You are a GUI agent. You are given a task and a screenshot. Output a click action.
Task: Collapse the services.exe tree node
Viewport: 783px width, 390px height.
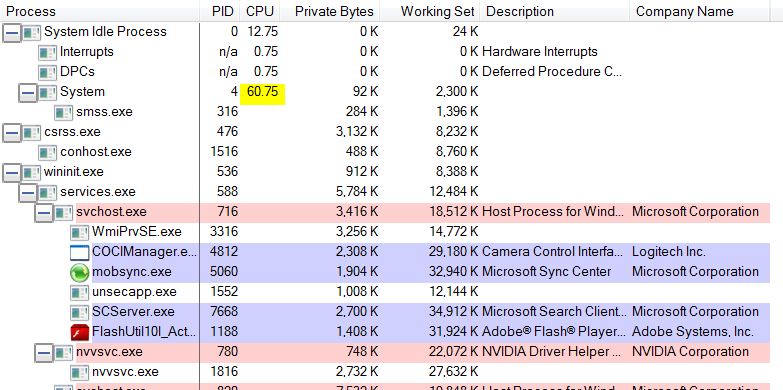click(28, 193)
